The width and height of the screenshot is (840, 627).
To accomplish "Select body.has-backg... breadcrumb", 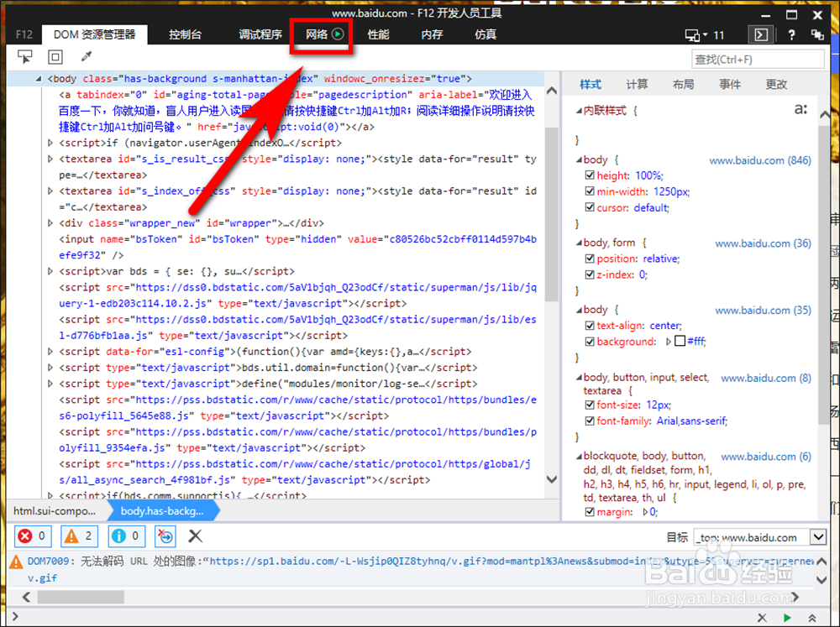I will tap(162, 511).
